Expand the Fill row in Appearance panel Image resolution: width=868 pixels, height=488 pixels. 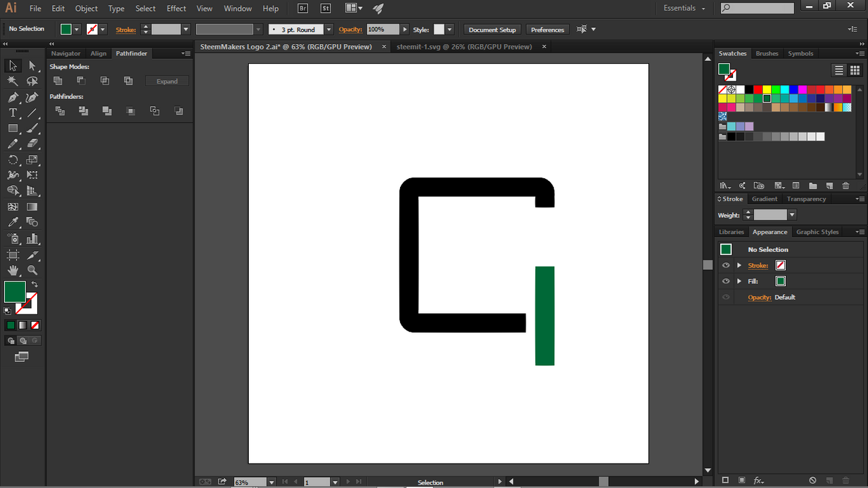pyautogui.click(x=739, y=281)
